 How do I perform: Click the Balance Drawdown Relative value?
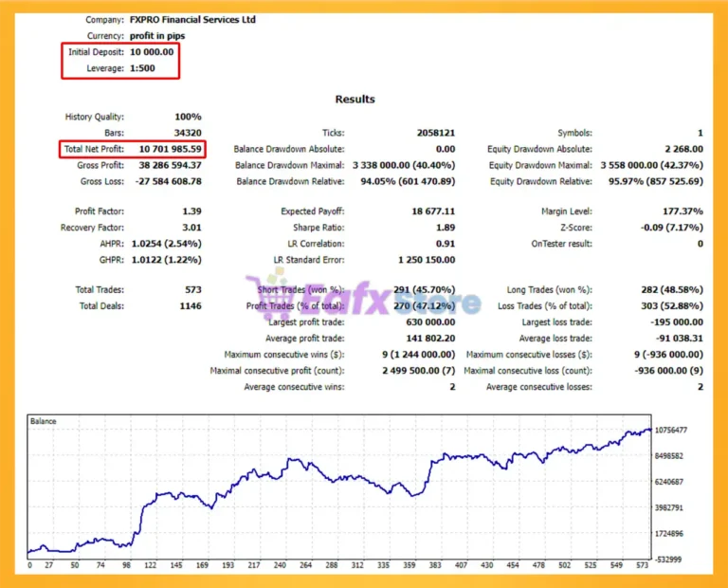pyautogui.click(x=409, y=181)
